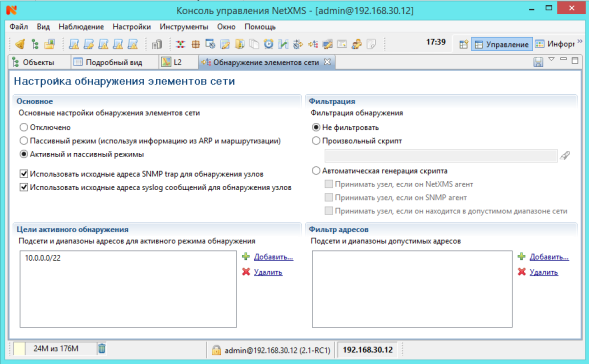Click the gray buildings toolbar icon
Screen dimensions: 590x364
tap(157, 44)
